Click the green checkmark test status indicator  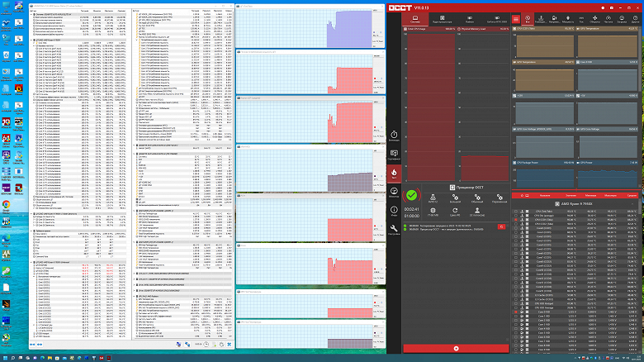click(411, 195)
